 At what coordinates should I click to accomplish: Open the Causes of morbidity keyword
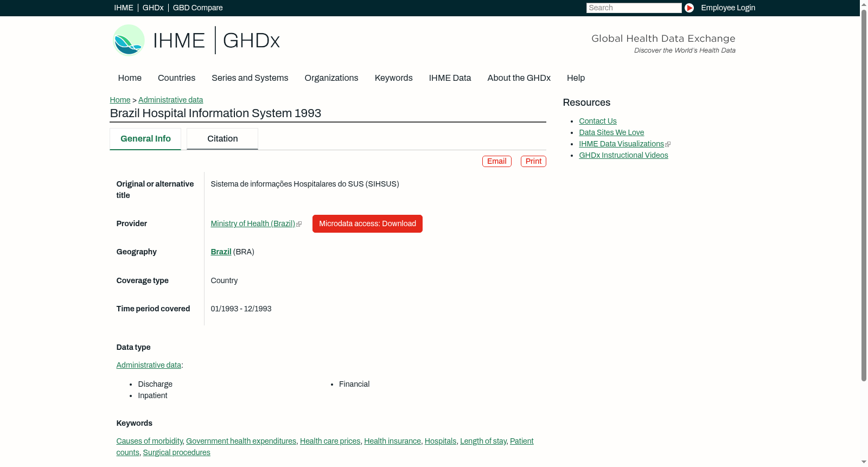(149, 441)
